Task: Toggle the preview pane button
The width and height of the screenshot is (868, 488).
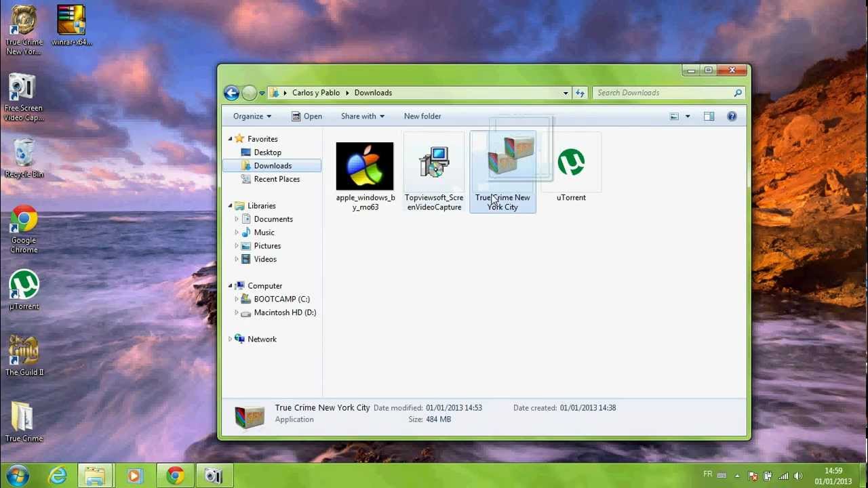Action: point(709,117)
